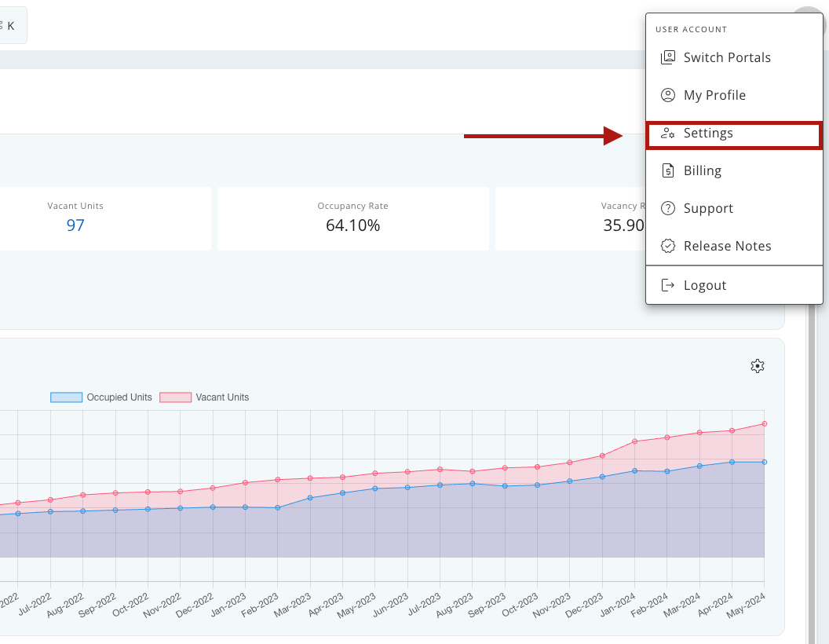Click the Release Notes badge icon

[668, 245]
